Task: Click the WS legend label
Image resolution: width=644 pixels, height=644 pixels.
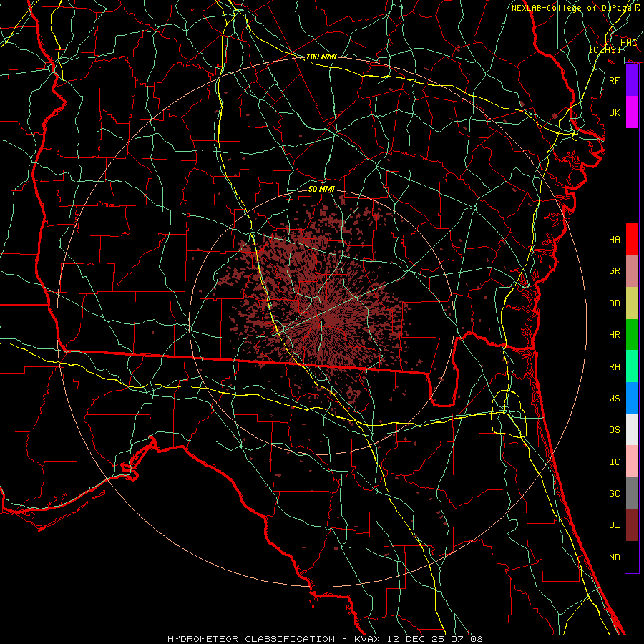Action: (614, 399)
